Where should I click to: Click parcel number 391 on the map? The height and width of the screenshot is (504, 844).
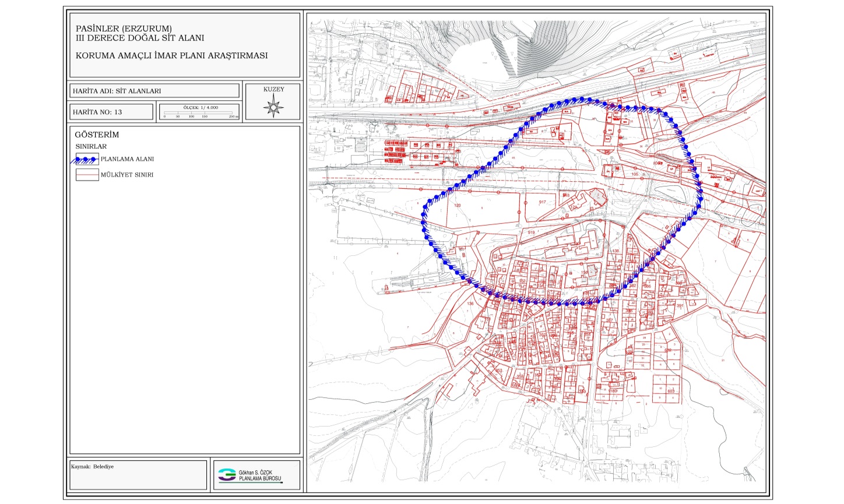pyautogui.click(x=679, y=305)
